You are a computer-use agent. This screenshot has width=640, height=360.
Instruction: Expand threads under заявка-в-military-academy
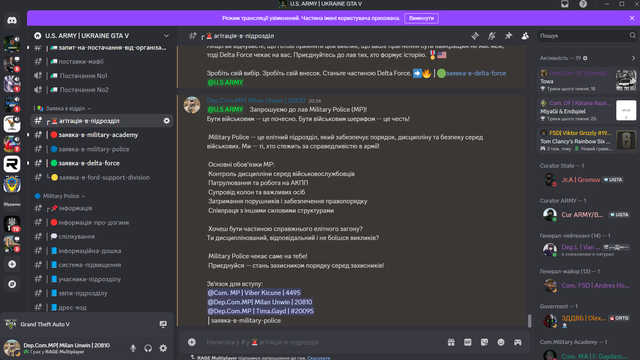(x=28, y=135)
